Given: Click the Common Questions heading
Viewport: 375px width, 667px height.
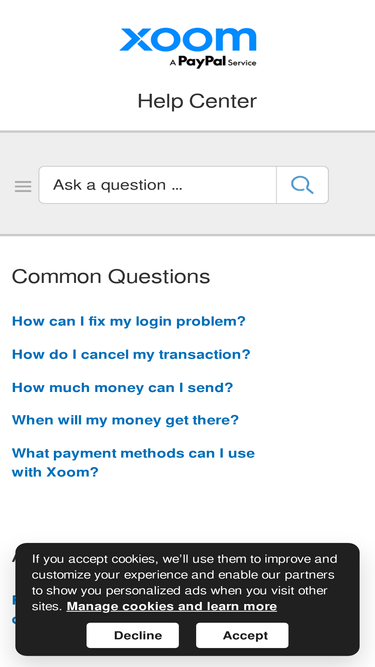Looking at the screenshot, I should [111, 276].
